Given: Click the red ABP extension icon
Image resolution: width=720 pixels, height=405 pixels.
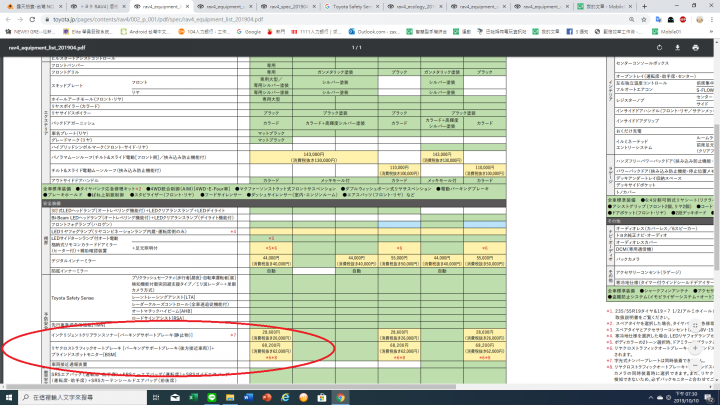Looking at the screenshot, I should click(x=683, y=20).
